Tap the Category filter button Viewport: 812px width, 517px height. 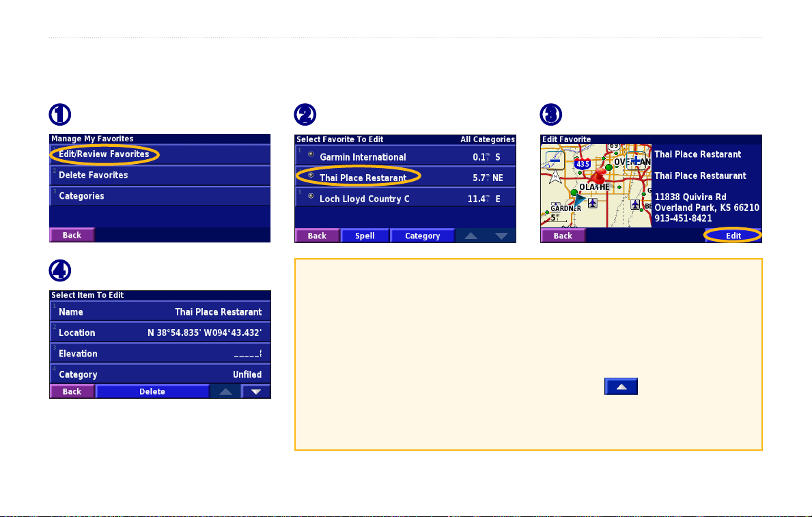(x=423, y=236)
